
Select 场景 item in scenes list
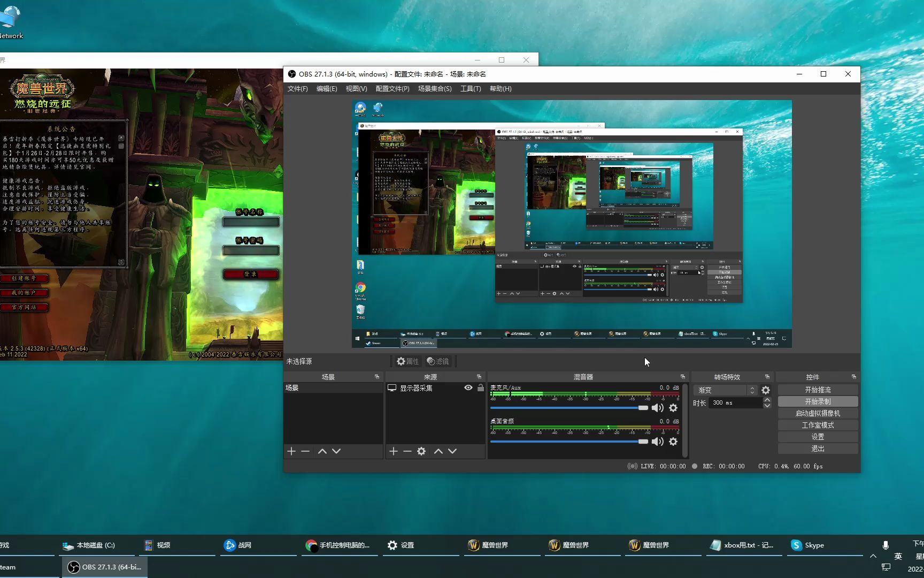point(333,388)
